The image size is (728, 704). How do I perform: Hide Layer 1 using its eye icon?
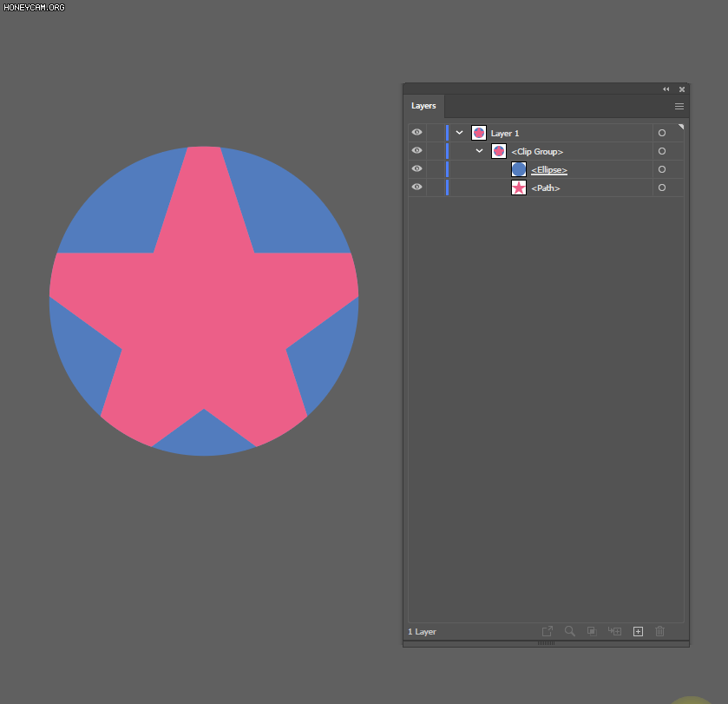click(x=416, y=132)
